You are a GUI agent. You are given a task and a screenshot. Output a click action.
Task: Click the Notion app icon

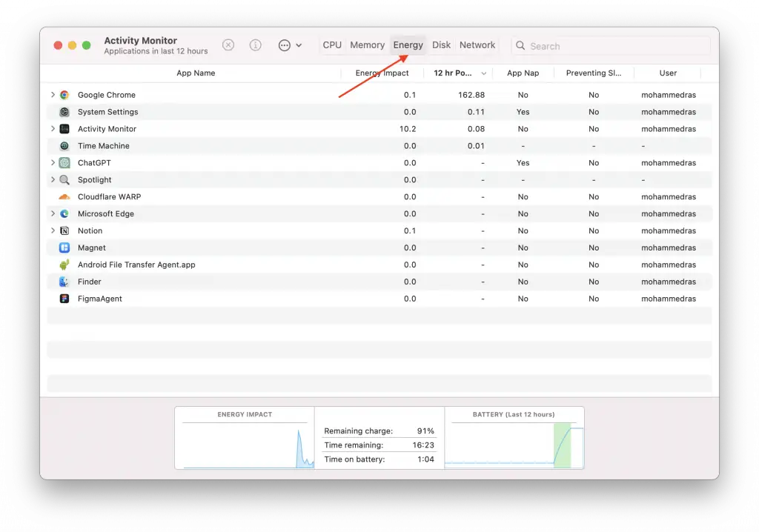(64, 230)
